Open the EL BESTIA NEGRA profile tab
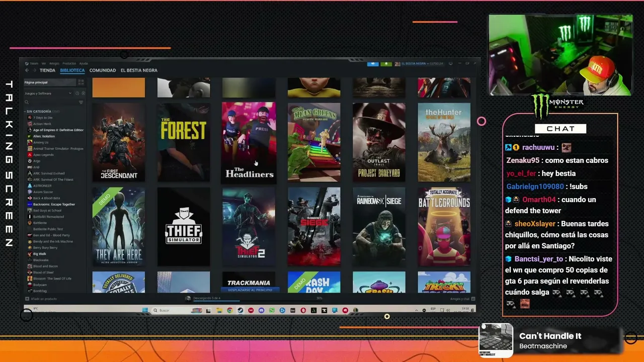This screenshot has width=644, height=362. [x=139, y=70]
